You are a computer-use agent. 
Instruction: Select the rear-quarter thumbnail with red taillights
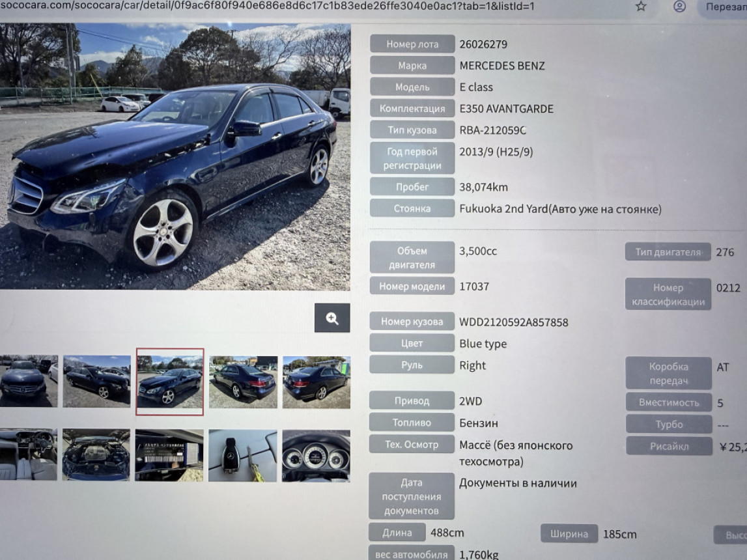pyautogui.click(x=243, y=382)
